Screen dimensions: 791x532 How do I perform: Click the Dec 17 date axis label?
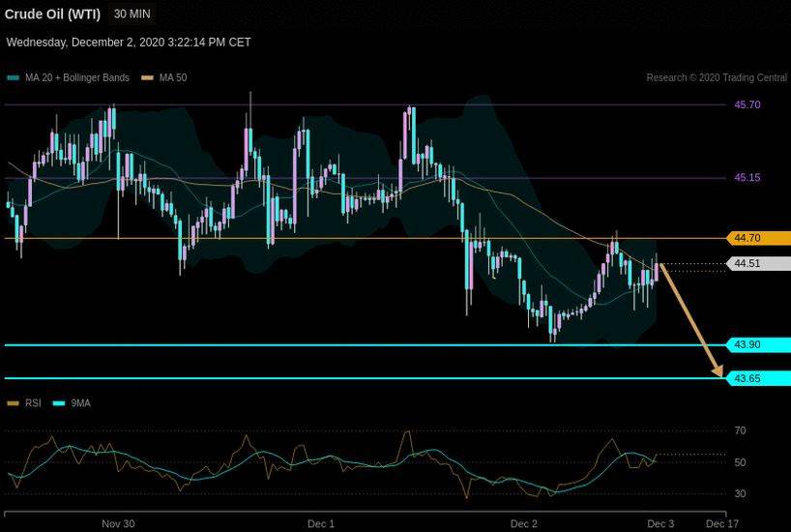(722, 523)
